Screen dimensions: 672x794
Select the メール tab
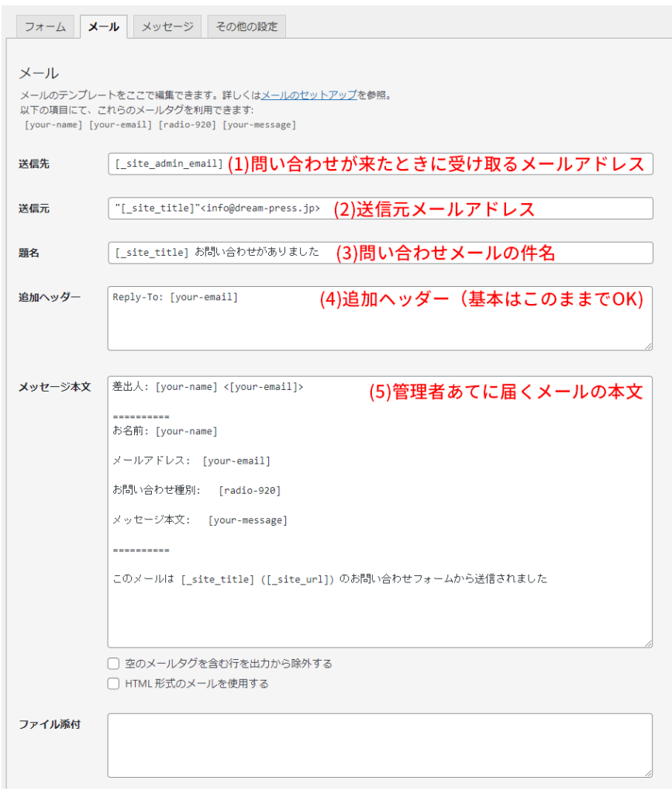coord(103,26)
